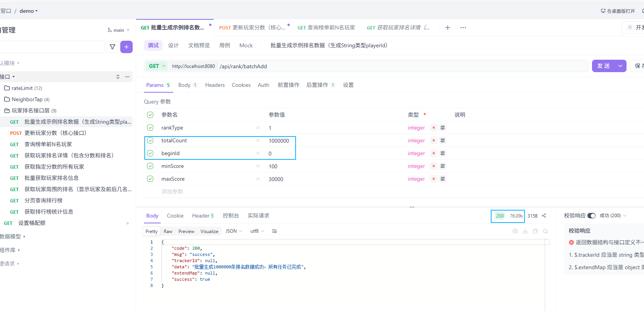Uncheck the minScore parameter checkbox
This screenshot has width=644, height=311.
click(x=150, y=166)
